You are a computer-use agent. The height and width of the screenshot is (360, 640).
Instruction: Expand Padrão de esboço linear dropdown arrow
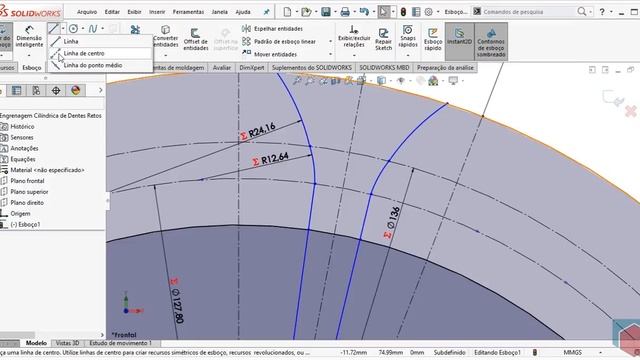point(330,41)
